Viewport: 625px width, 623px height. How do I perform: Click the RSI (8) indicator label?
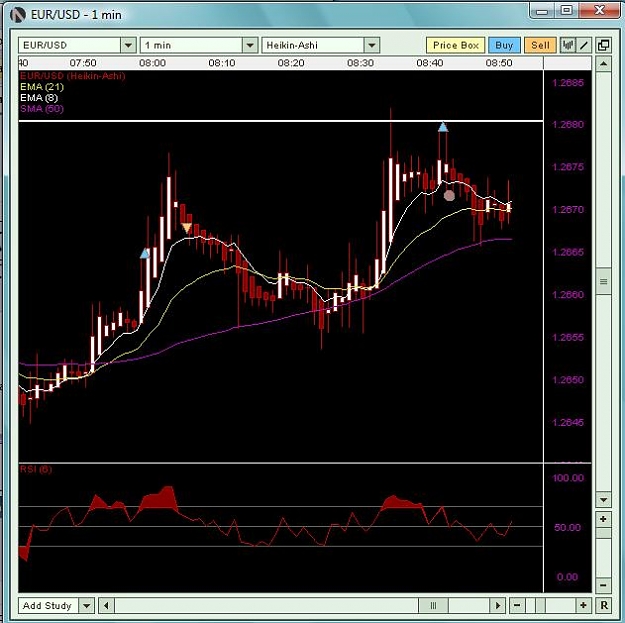pyautogui.click(x=36, y=469)
